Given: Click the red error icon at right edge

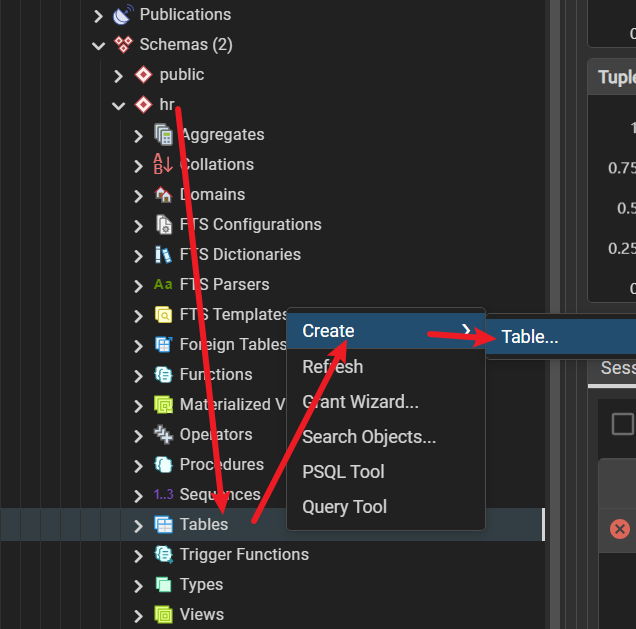Looking at the screenshot, I should coord(620,528).
